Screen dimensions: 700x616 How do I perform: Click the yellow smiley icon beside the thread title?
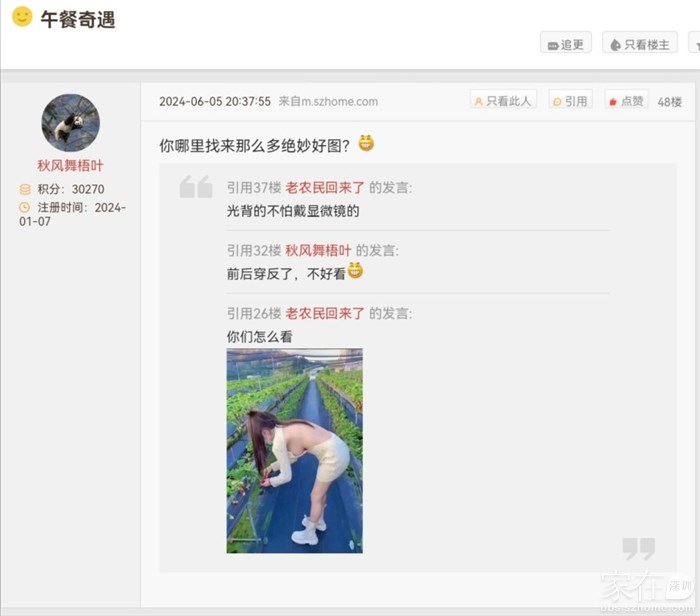coord(22,17)
